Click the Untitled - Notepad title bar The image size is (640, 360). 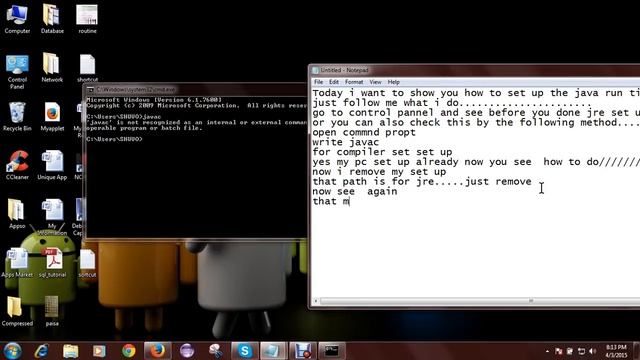[473, 70]
